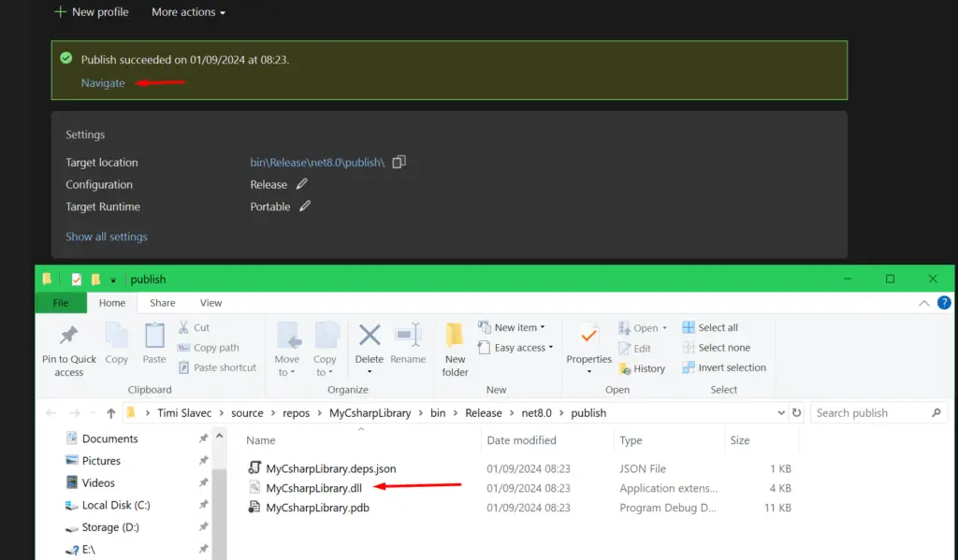Expand the New item dropdown
This screenshot has height=560, width=958.
pos(514,327)
